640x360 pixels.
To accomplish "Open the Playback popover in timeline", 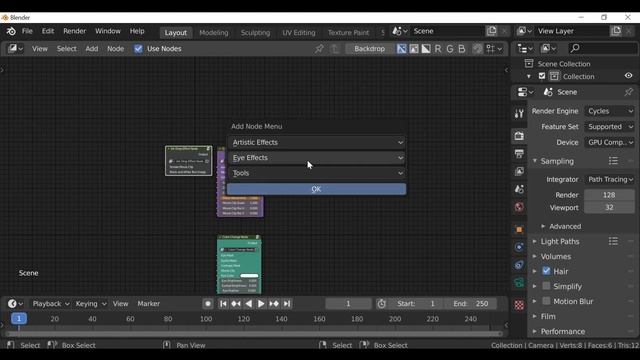I will [x=51, y=304].
